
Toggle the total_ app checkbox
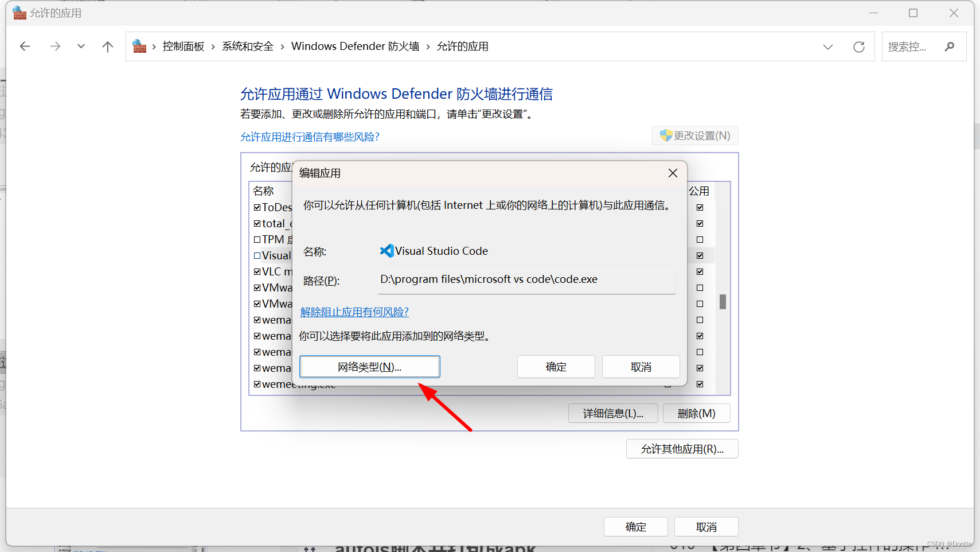click(x=257, y=223)
